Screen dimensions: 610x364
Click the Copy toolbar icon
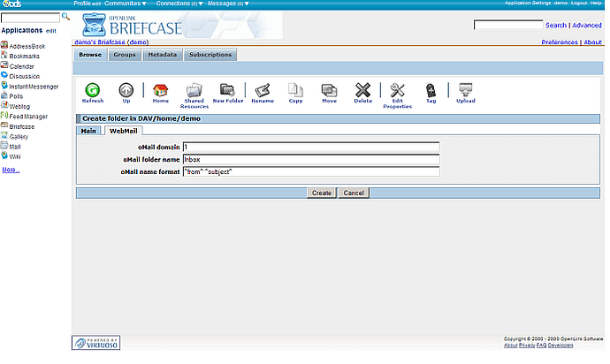295,90
